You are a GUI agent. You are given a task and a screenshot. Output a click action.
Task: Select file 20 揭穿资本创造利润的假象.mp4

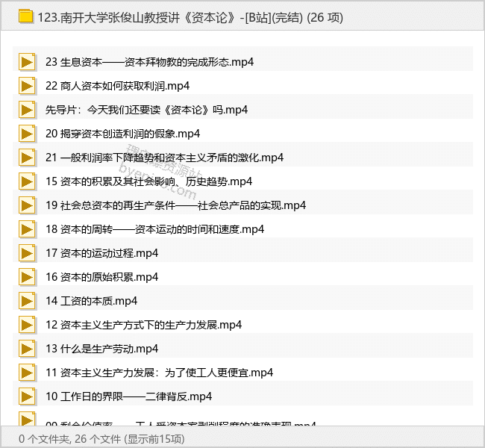pyautogui.click(x=123, y=134)
